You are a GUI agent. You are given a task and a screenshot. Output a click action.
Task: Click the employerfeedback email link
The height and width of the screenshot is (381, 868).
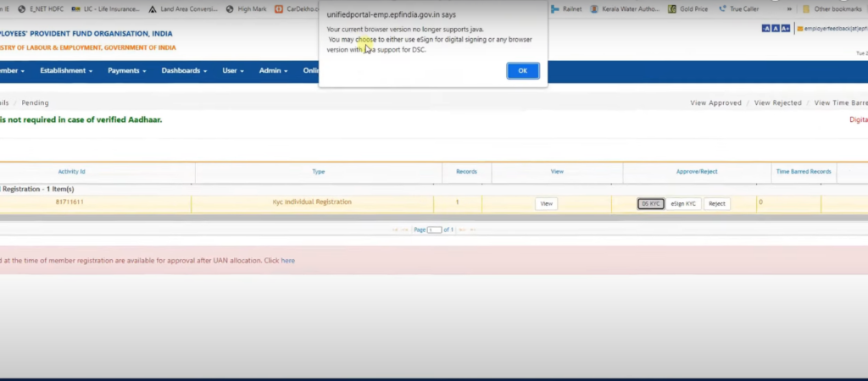pos(832,28)
